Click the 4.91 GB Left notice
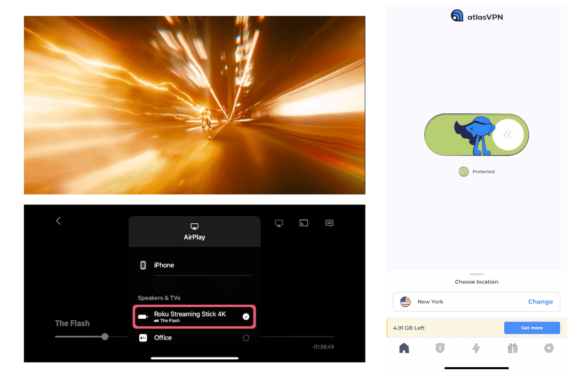This screenshot has height=379, width=588. point(409,328)
